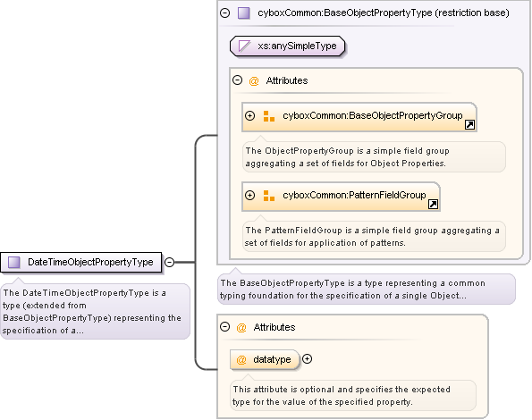Click the BaseObjectPropertyType description tooltip text
The image size is (532, 420).
pyautogui.click(x=353, y=290)
